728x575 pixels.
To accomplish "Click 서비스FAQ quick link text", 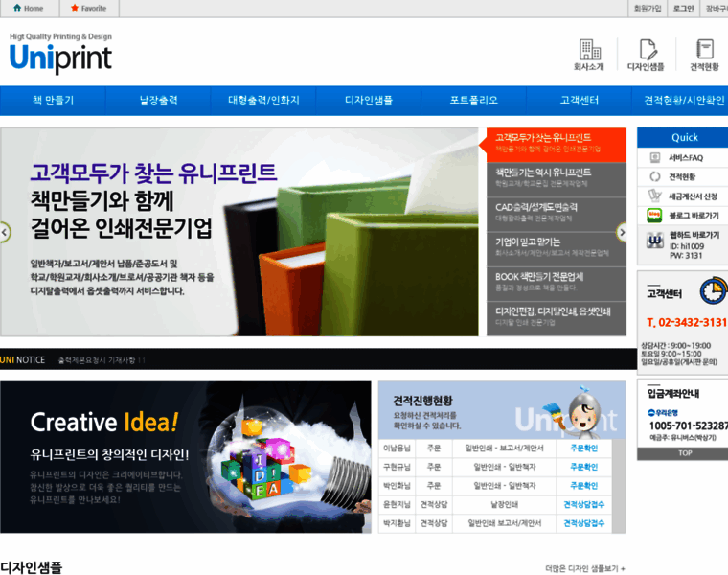I will coord(686,158).
